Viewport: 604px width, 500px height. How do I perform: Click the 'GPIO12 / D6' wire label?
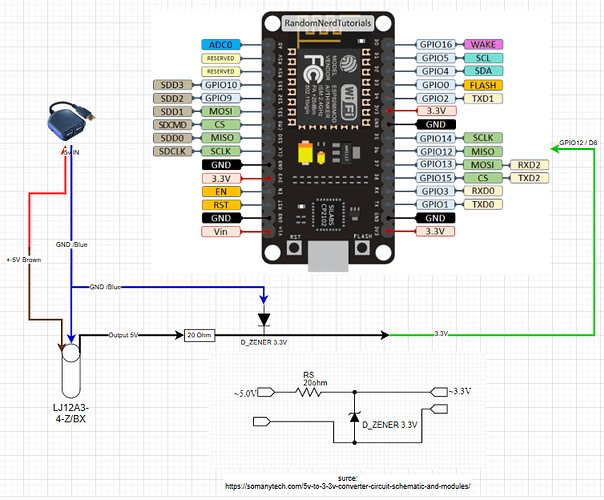578,143
